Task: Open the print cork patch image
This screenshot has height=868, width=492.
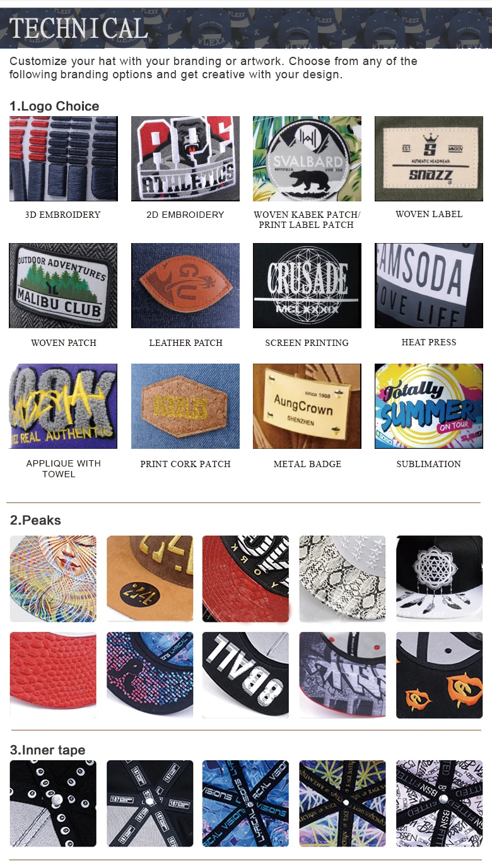Action: pyautogui.click(x=185, y=406)
